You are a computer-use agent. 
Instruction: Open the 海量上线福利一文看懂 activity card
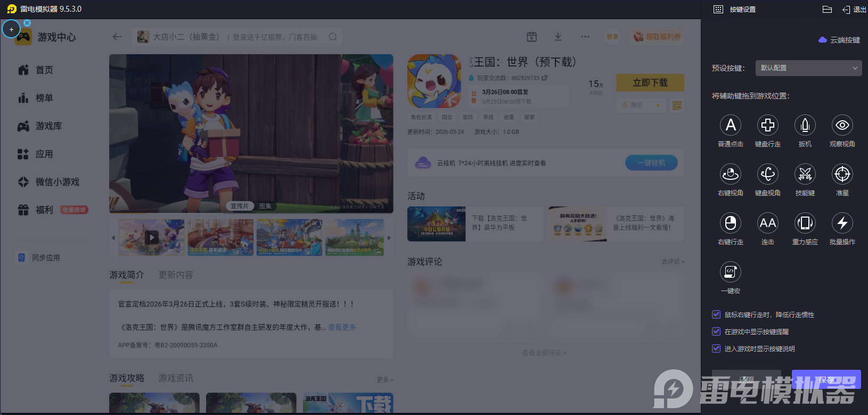point(616,223)
